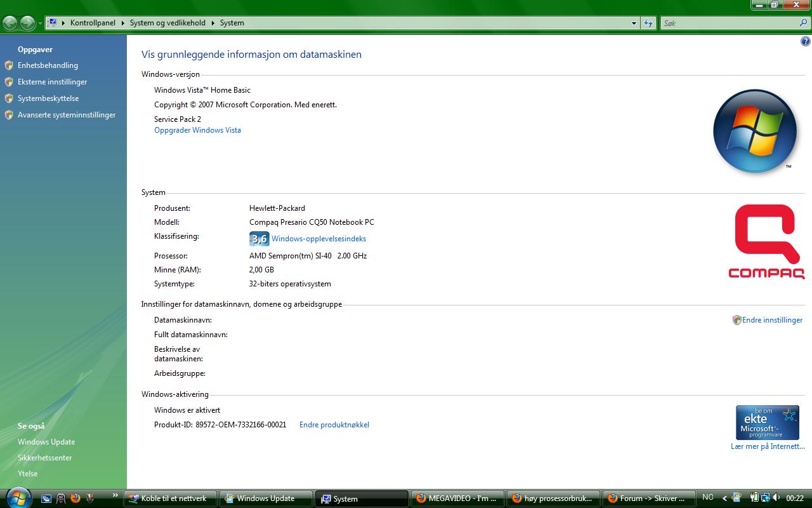Switch to Koble til et nettverk taskbar button
This screenshot has height=508, width=812.
pyautogui.click(x=170, y=498)
